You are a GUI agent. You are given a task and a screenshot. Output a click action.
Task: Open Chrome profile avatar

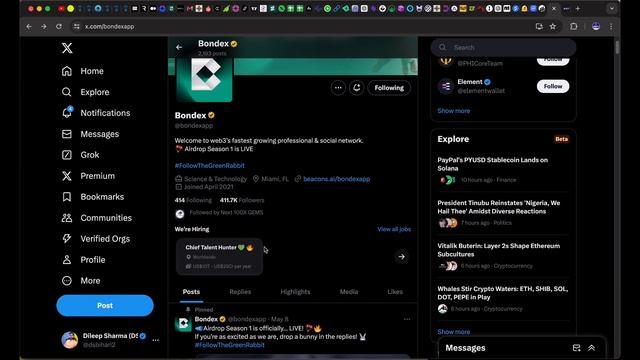(596, 27)
